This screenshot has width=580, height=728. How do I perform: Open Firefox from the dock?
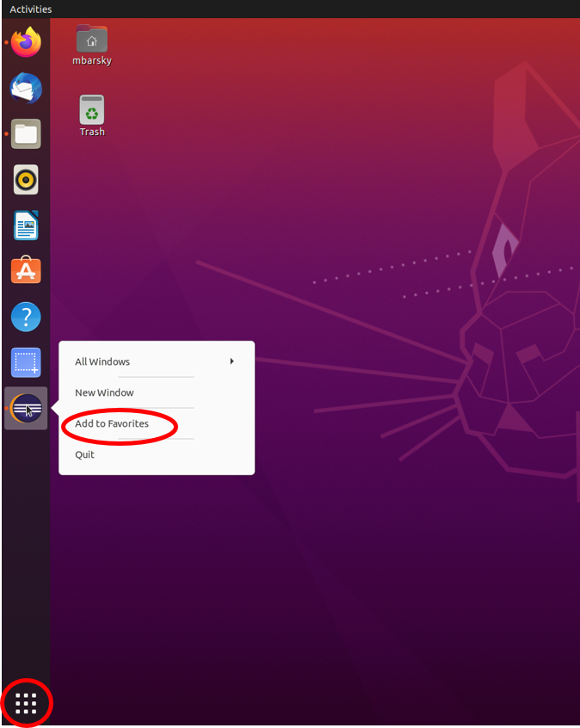click(26, 42)
